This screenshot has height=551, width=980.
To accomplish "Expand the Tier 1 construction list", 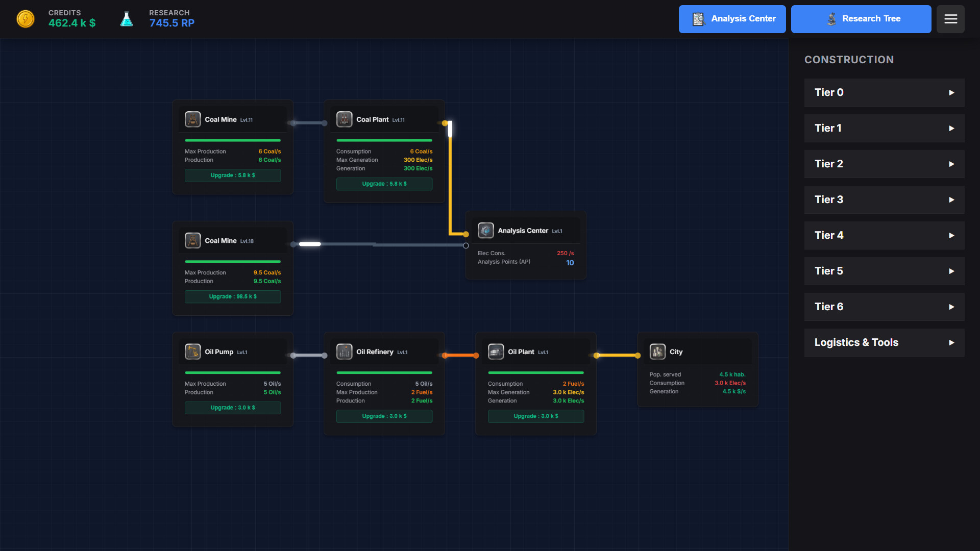I will pyautogui.click(x=884, y=128).
